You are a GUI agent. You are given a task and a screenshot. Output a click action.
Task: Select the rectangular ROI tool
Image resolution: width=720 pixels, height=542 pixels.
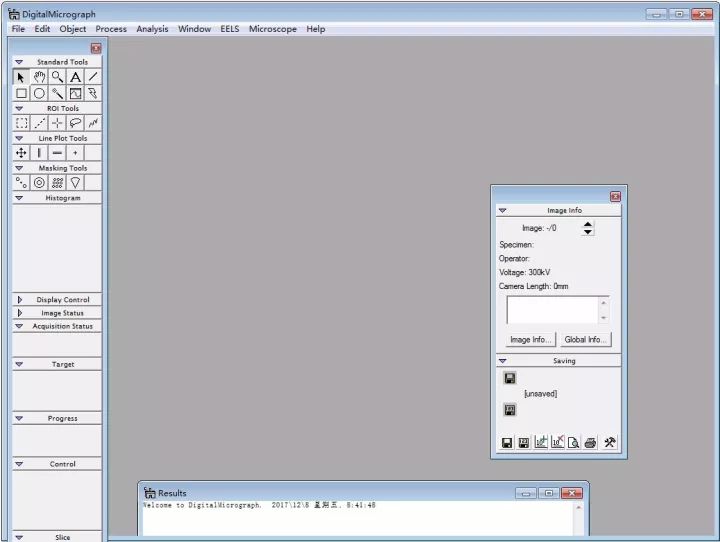tap(21, 123)
